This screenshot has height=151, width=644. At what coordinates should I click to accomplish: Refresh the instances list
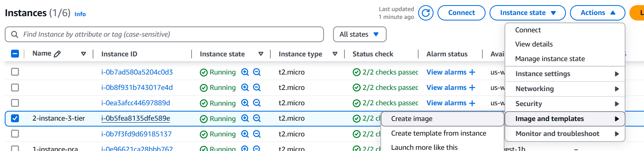(426, 13)
